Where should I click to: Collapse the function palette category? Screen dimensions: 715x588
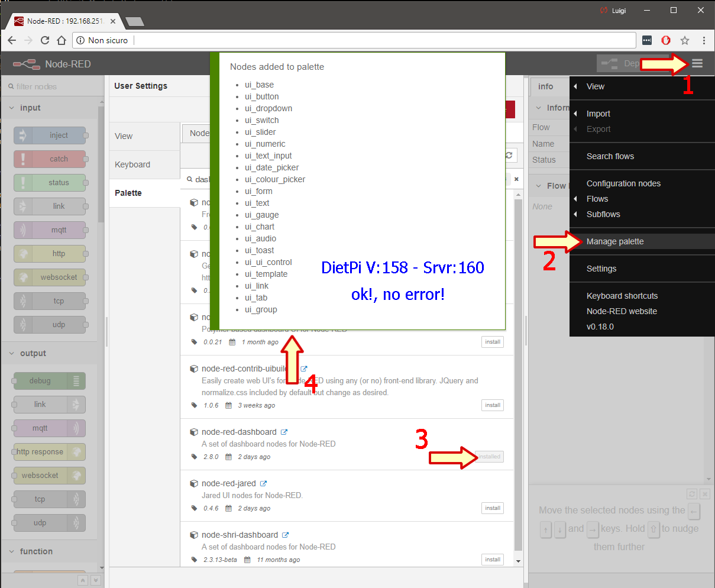coord(50,551)
